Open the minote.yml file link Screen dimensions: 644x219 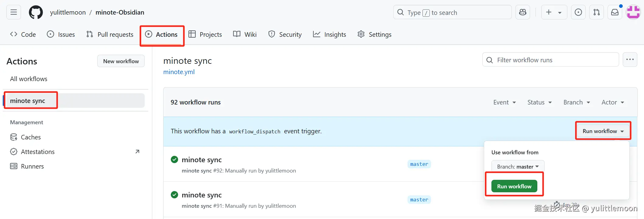pos(179,72)
